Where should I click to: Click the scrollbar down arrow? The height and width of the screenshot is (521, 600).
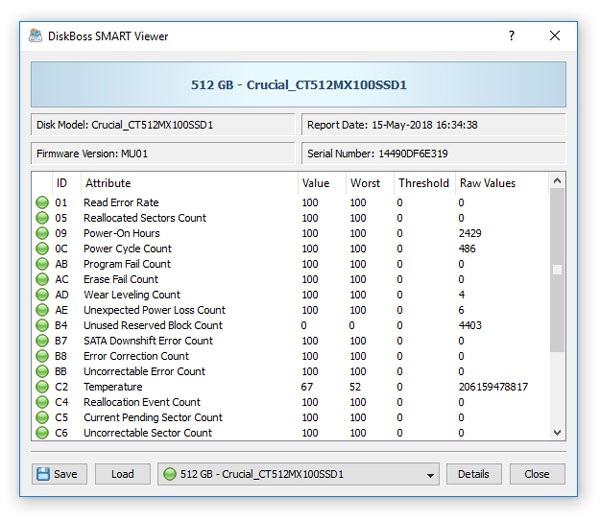point(557,433)
